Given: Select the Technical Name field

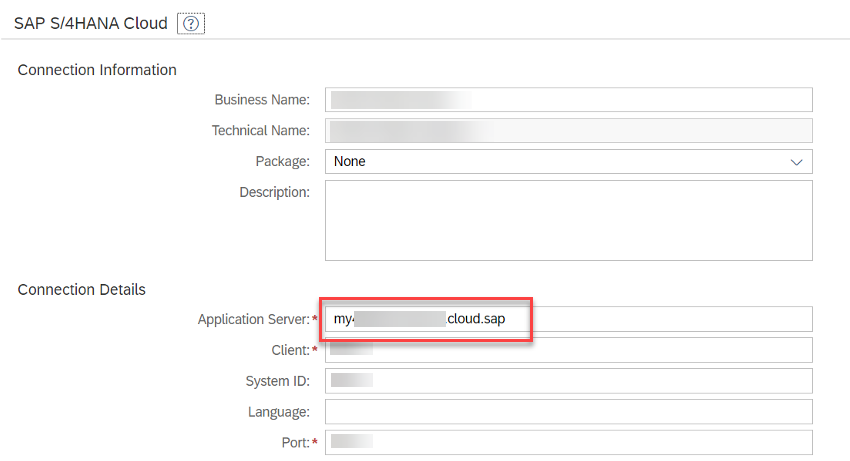Looking at the screenshot, I should 569,131.
